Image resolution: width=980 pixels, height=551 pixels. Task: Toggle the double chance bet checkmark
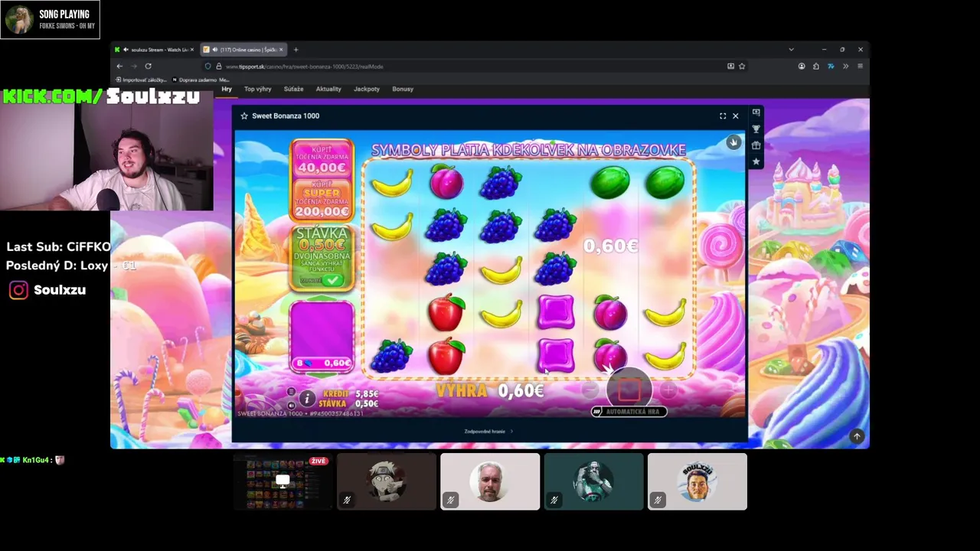pos(332,281)
